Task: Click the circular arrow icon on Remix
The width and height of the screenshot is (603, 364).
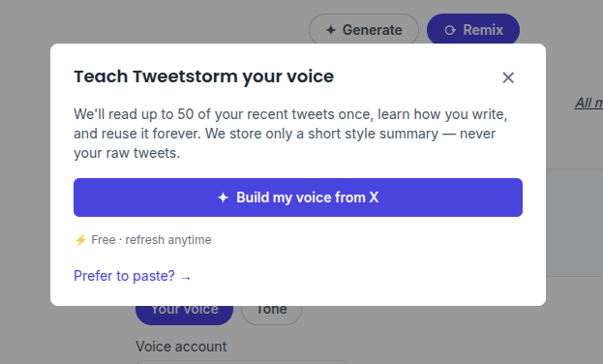Action: pos(450,30)
